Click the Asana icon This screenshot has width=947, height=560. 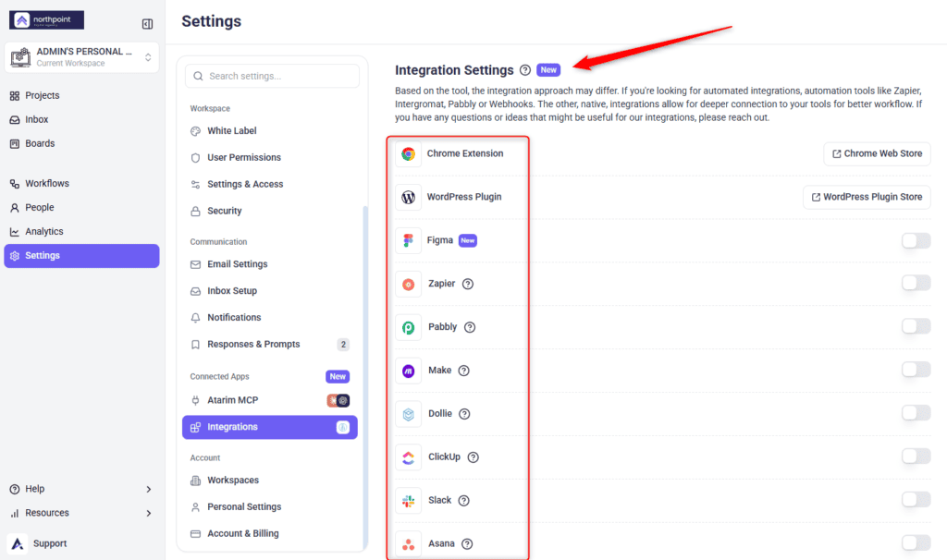click(408, 544)
